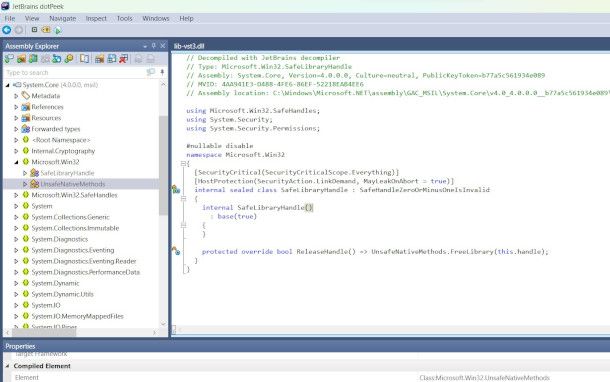Select the Internal.Cryptography namespace
The width and height of the screenshot is (610, 382).
pos(63,151)
